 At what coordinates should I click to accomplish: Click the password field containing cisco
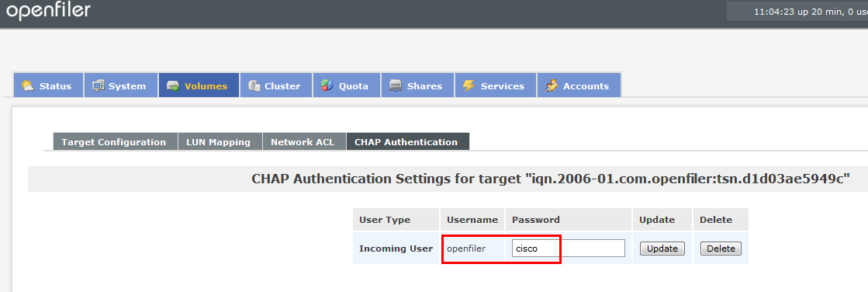pos(568,249)
